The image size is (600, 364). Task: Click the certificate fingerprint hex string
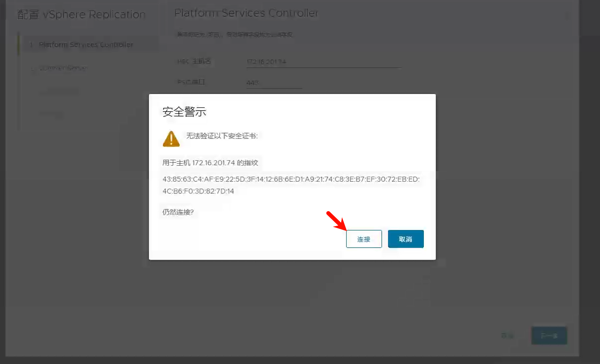pos(291,185)
